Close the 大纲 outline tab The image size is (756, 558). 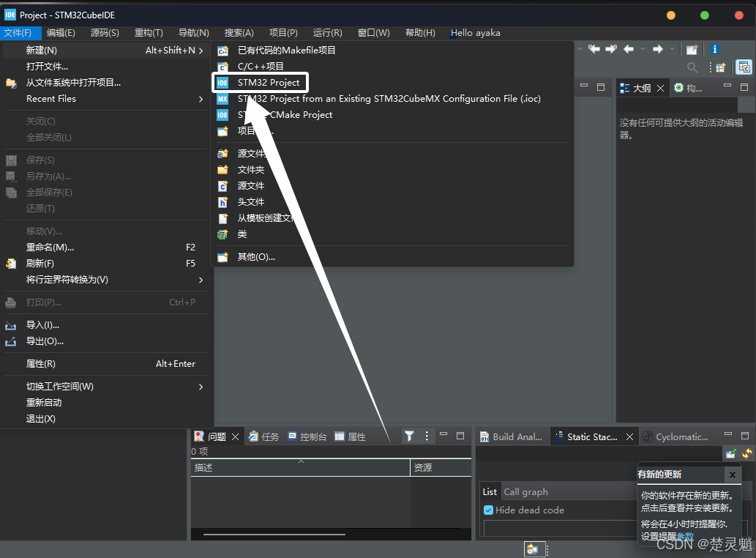coord(661,89)
